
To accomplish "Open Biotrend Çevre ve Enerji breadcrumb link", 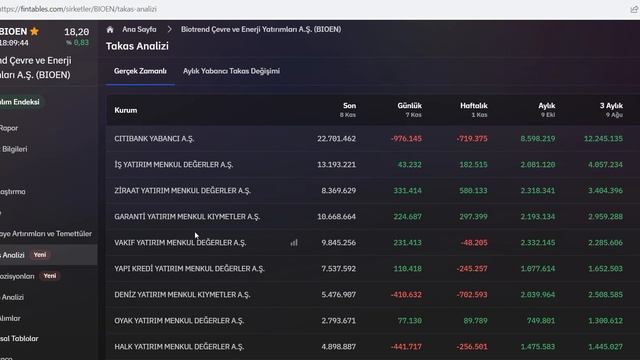I will pyautogui.click(x=261, y=29).
